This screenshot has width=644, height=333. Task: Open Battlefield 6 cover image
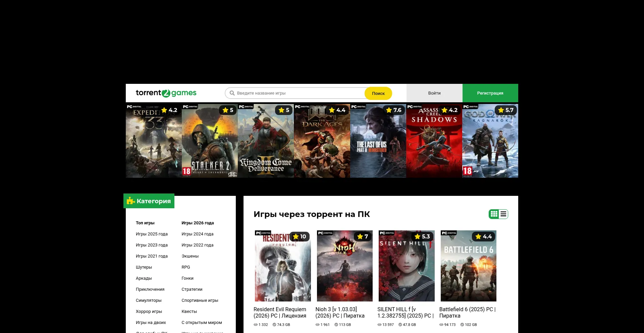click(x=469, y=266)
